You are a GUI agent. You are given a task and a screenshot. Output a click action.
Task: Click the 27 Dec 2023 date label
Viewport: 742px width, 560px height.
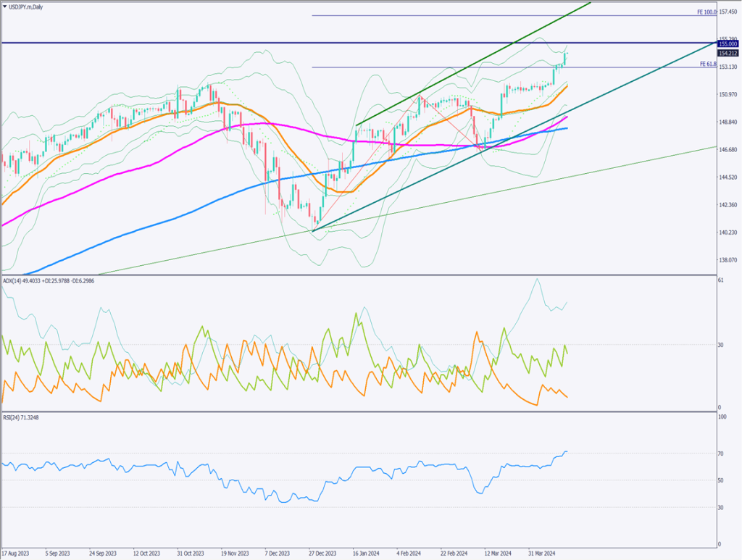pos(322,554)
